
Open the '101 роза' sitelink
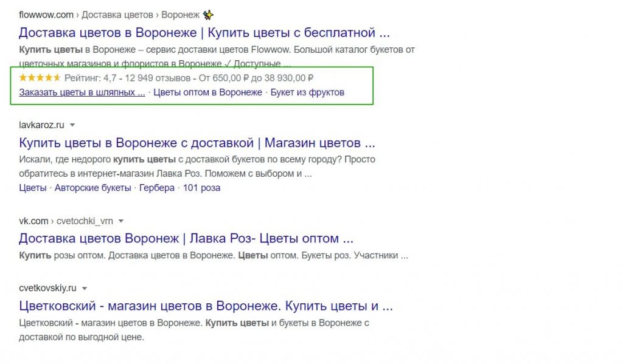click(x=201, y=188)
